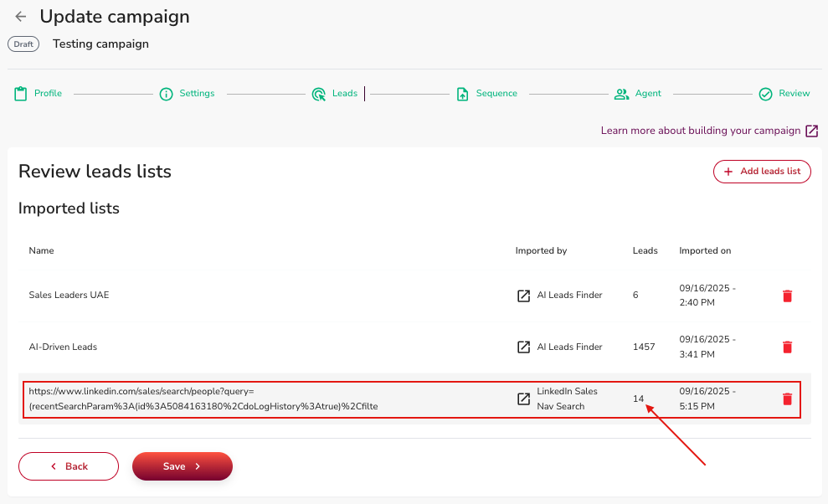828x504 pixels.
Task: Click the Profile clipboard step icon
Action: [x=21, y=94]
